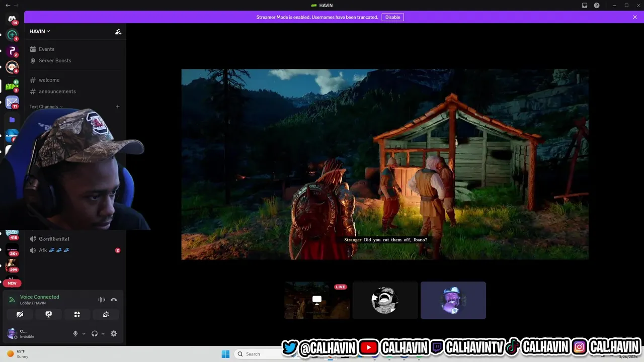This screenshot has width=644, height=362.
Task: Open headphone output options chevron
Action: [x=103, y=334]
